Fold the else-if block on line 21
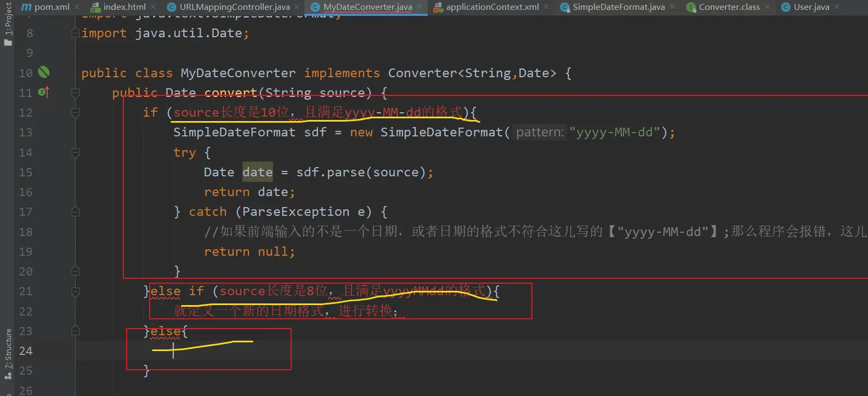Viewport: 868px width, 396px height. [76, 291]
